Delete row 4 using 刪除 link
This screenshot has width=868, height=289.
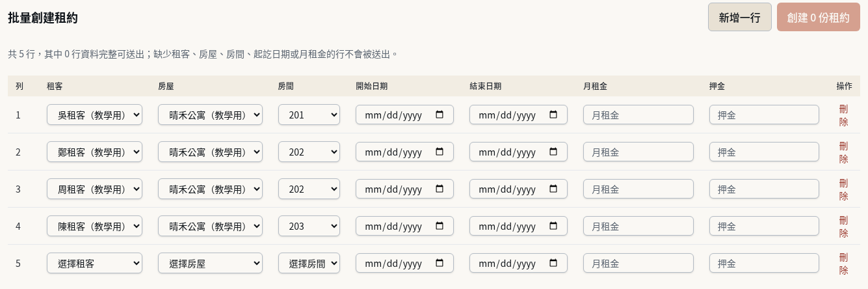[843, 226]
